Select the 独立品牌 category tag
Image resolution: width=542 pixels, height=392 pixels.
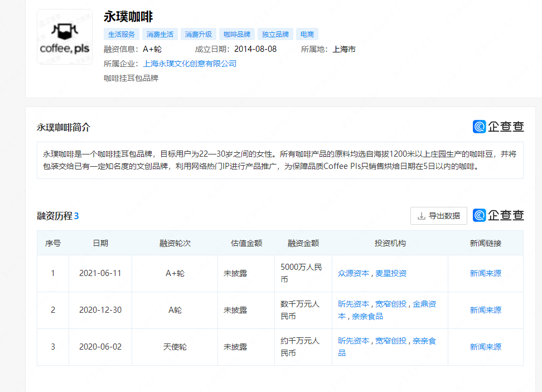tap(275, 34)
